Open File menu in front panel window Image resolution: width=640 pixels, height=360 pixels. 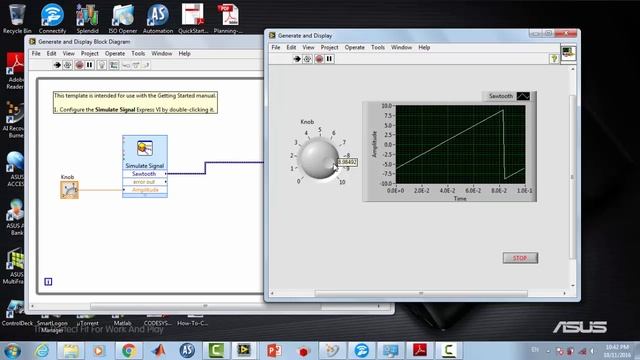click(276, 47)
